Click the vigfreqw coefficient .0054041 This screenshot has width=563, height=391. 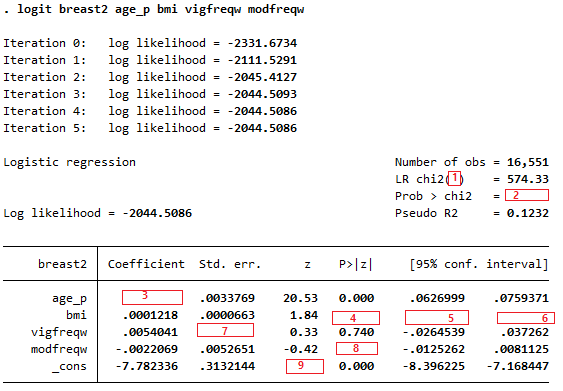[x=150, y=332]
